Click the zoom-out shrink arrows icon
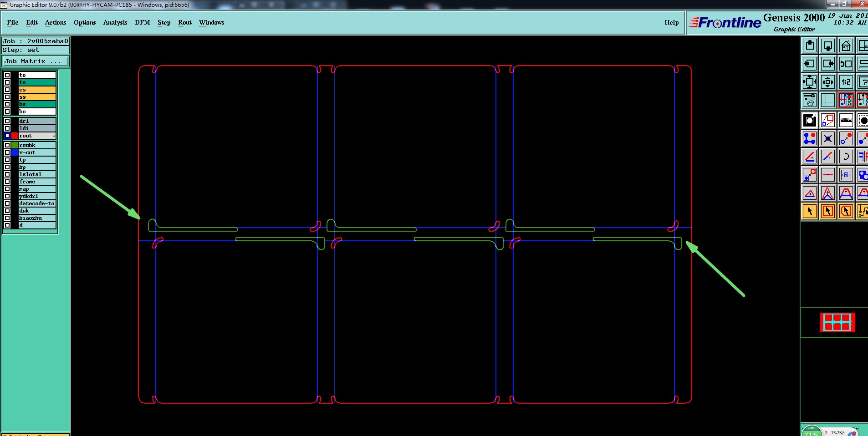This screenshot has width=868, height=436. [828, 82]
